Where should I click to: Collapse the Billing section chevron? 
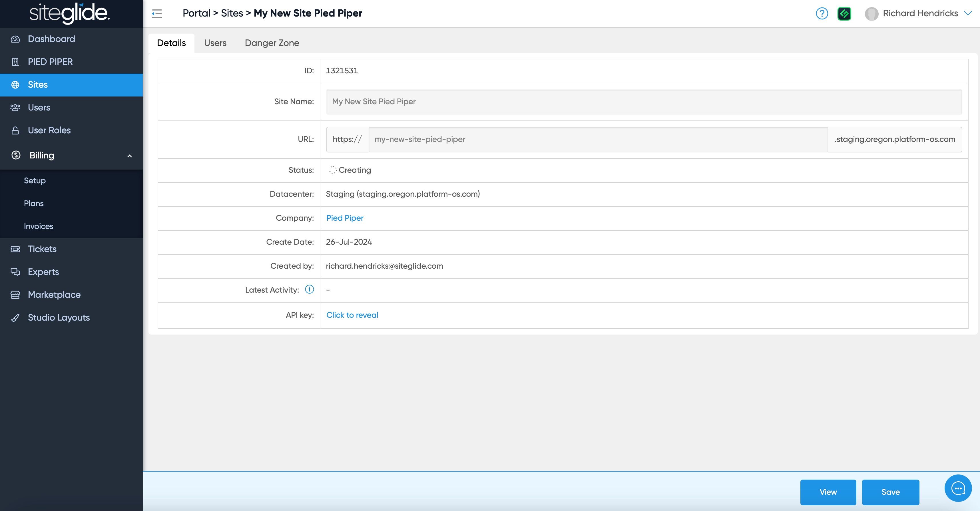(130, 156)
